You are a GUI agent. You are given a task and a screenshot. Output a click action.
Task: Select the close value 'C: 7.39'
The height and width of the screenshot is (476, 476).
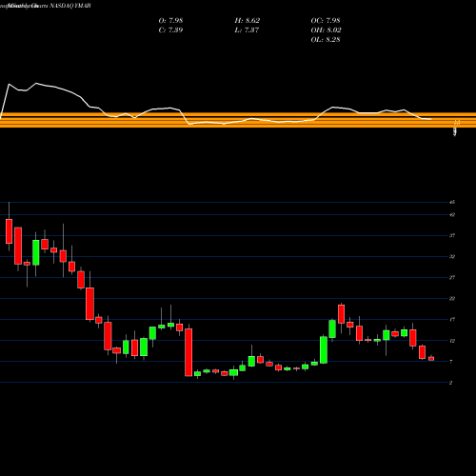[170, 30]
